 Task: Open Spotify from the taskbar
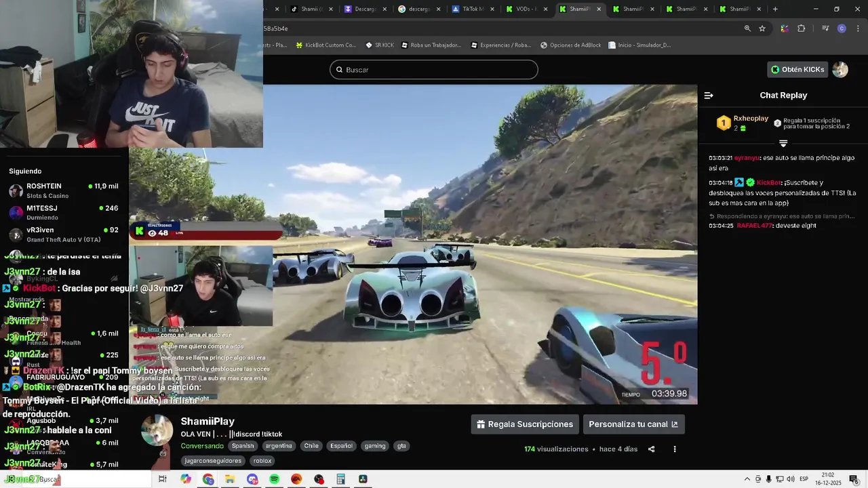pos(274,479)
